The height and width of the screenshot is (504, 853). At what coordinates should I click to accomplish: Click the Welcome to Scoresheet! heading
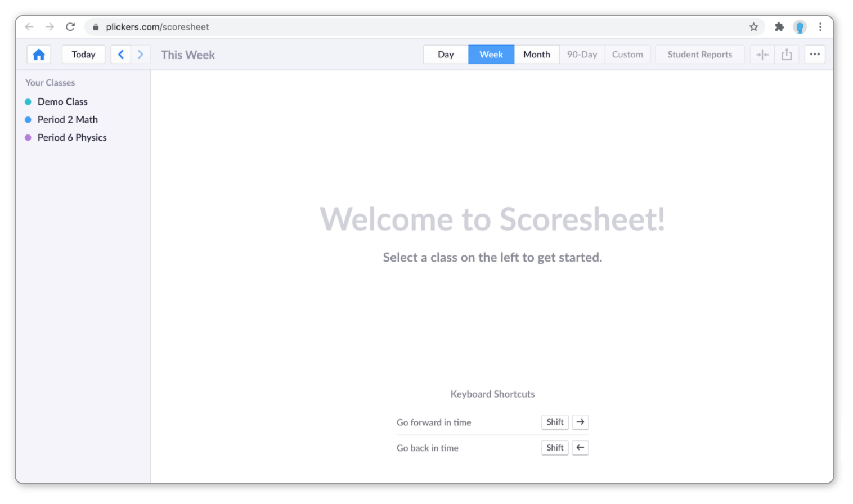click(x=492, y=219)
